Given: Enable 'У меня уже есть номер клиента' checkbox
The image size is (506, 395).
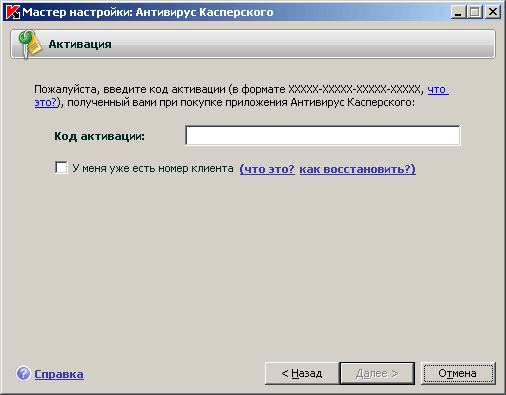Looking at the screenshot, I should [x=61, y=168].
